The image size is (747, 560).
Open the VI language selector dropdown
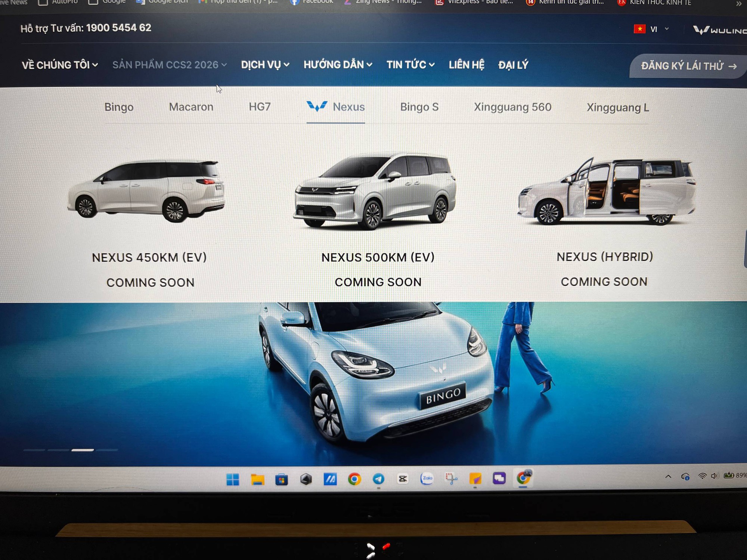pyautogui.click(x=657, y=29)
